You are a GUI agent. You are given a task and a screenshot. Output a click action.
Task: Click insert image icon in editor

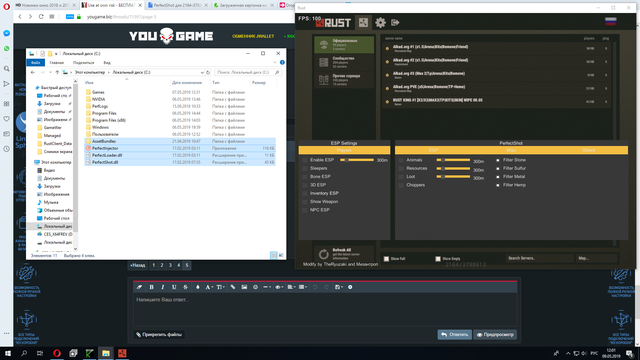click(x=244, y=287)
